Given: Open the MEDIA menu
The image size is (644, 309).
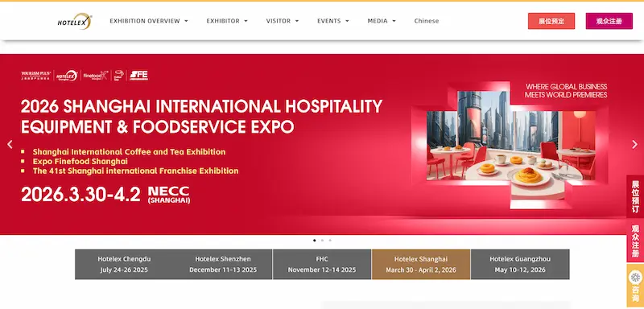Looking at the screenshot, I should pyautogui.click(x=378, y=21).
